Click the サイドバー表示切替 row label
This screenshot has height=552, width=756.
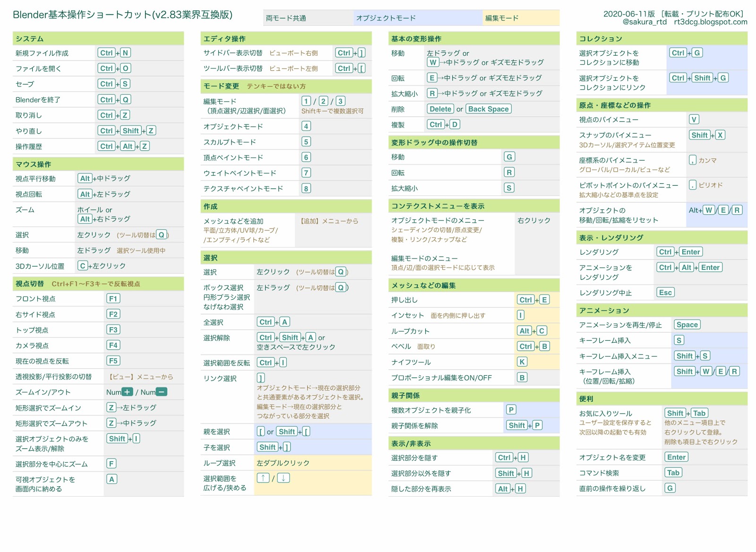pyautogui.click(x=233, y=53)
